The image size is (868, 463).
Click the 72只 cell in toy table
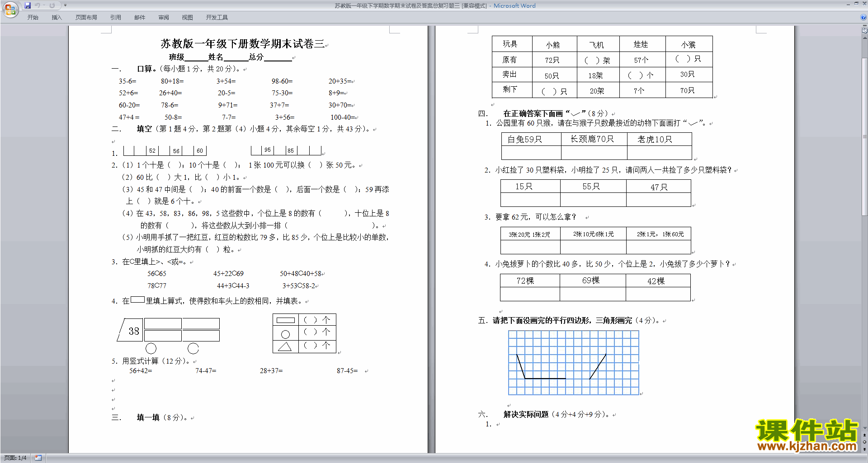(554, 60)
